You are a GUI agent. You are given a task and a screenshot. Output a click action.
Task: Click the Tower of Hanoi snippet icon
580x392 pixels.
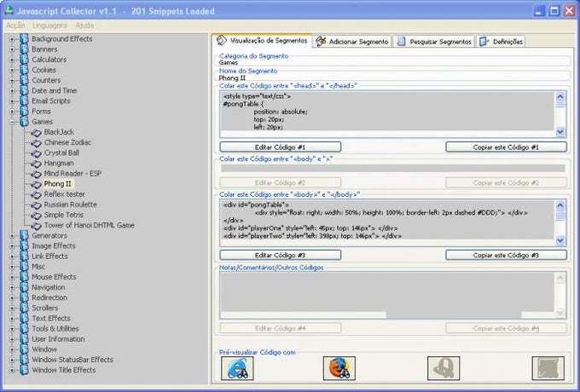[x=36, y=225]
